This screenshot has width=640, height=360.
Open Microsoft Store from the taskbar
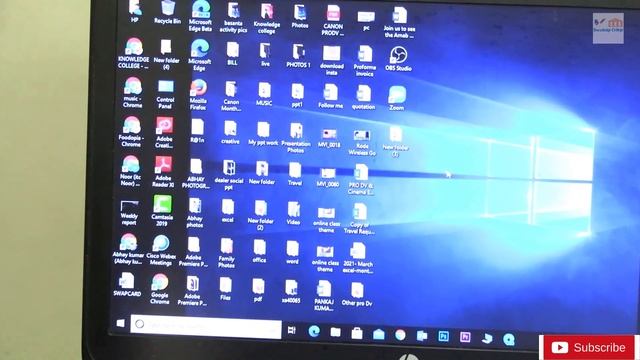pos(357,333)
